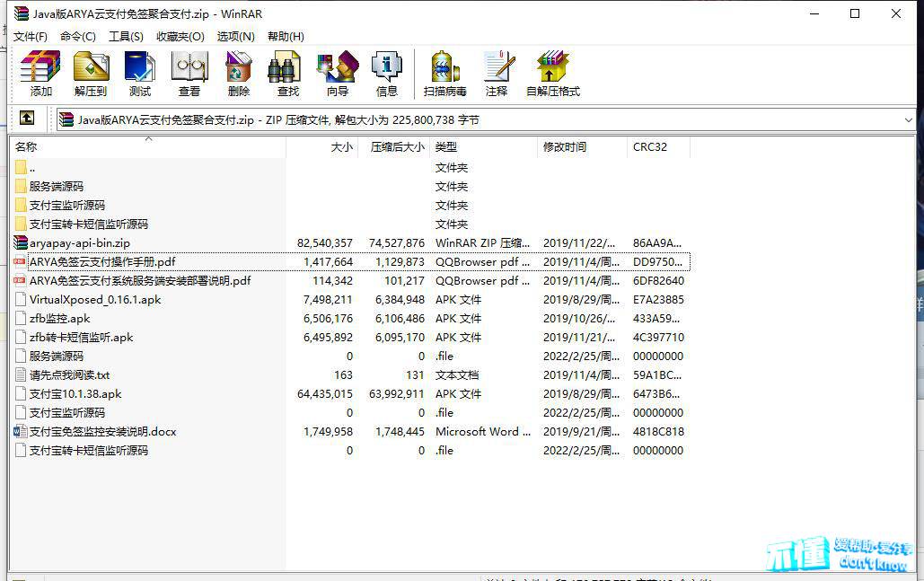
Task: Click compressed size 6,106,486
Action: pos(400,318)
